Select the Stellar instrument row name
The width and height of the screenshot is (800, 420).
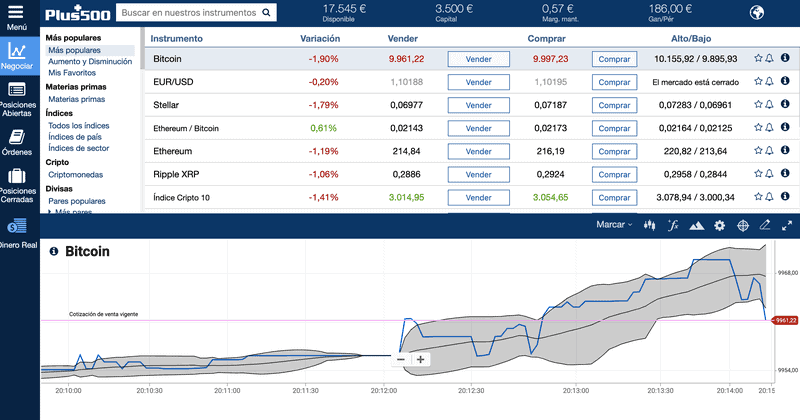[166, 105]
